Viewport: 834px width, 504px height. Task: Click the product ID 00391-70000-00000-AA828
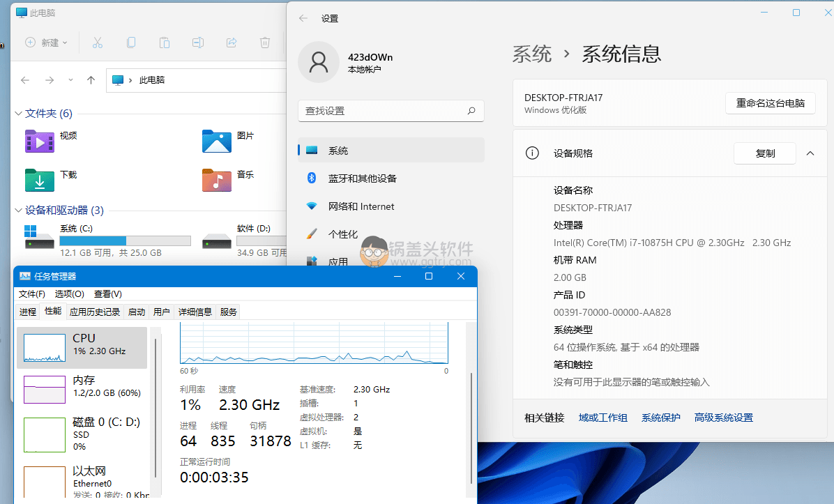(x=612, y=312)
